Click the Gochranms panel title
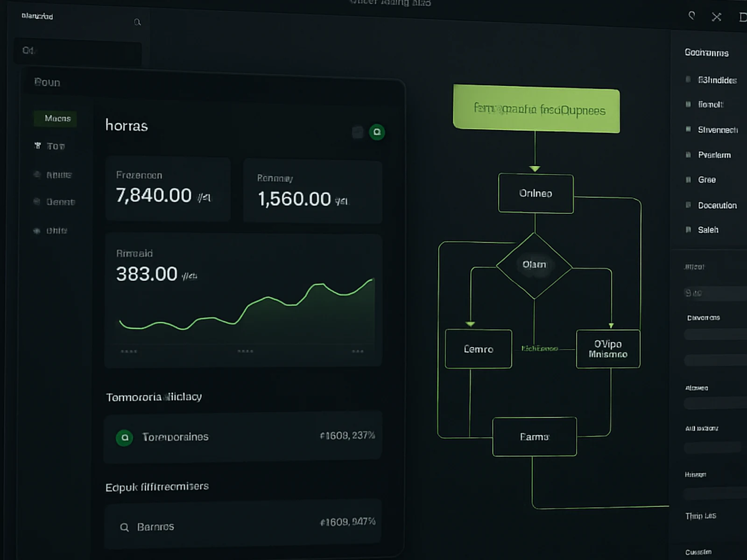This screenshot has height=560, width=747. click(706, 53)
